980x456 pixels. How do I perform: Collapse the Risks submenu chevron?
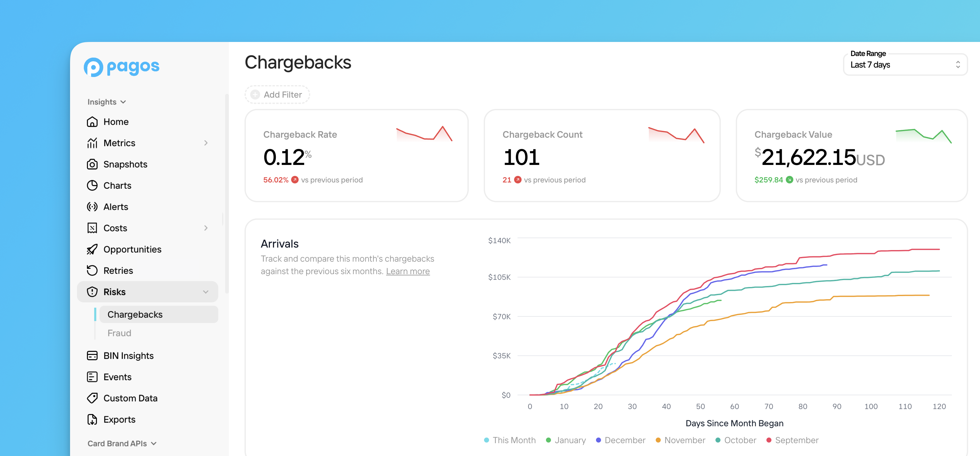pos(206,292)
